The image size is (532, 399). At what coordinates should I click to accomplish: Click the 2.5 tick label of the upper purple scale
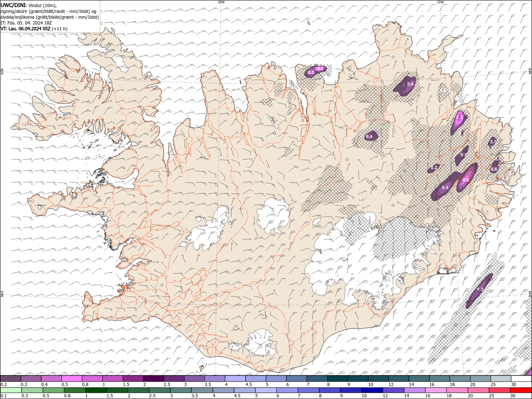[167, 384]
